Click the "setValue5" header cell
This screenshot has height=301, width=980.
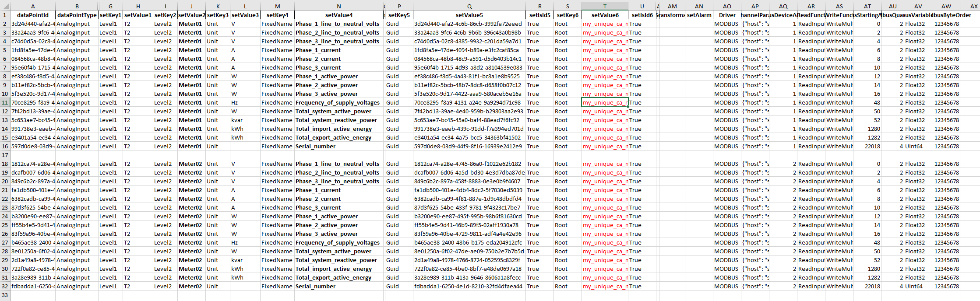click(x=469, y=15)
